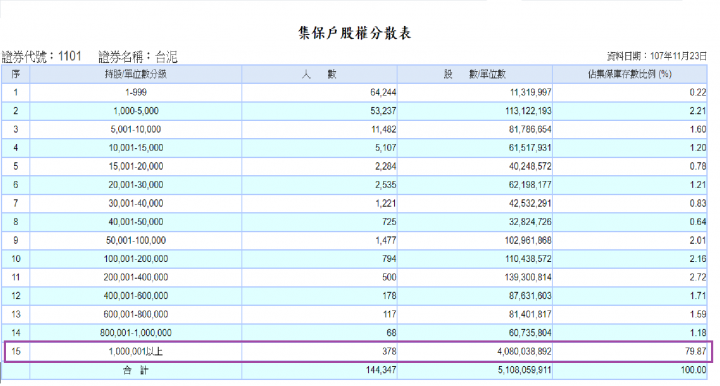
Task: Select the title 集保戶股權分散表
Action: pyautogui.click(x=354, y=33)
